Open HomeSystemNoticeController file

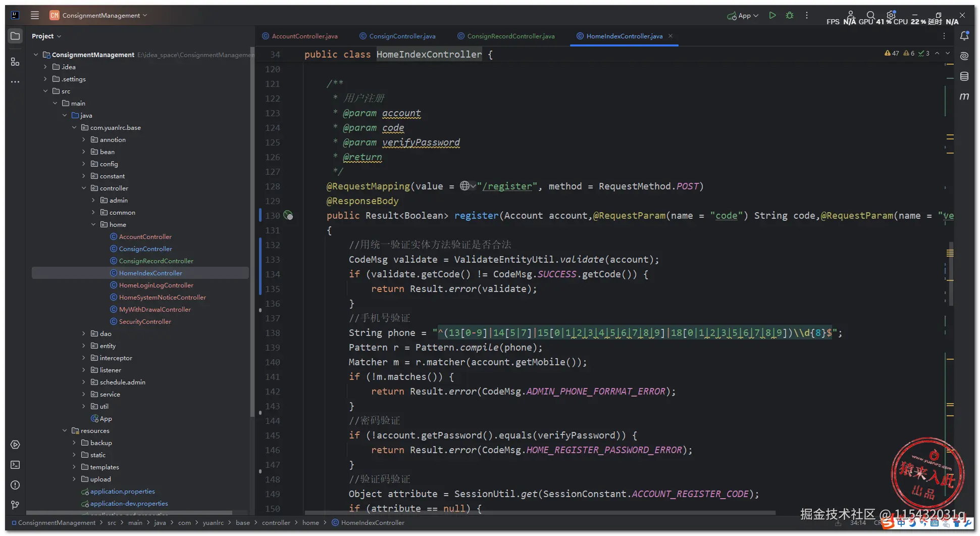coord(158,297)
